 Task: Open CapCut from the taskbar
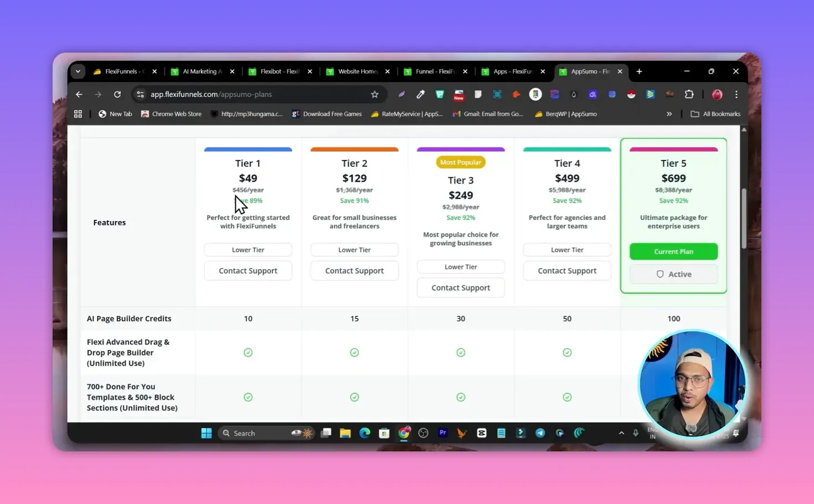click(481, 433)
